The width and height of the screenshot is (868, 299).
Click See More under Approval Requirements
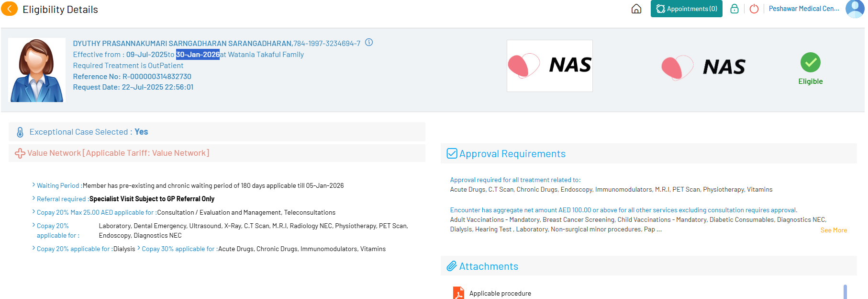pos(833,230)
